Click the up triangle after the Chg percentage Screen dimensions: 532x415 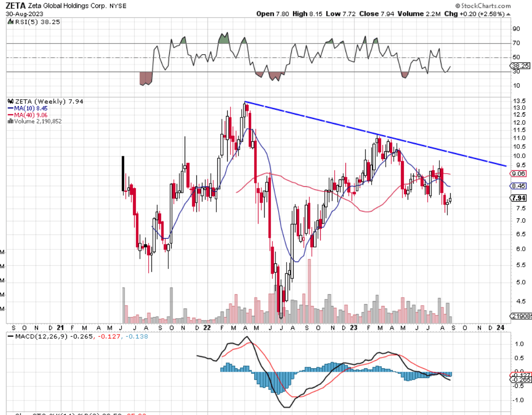(508, 14)
